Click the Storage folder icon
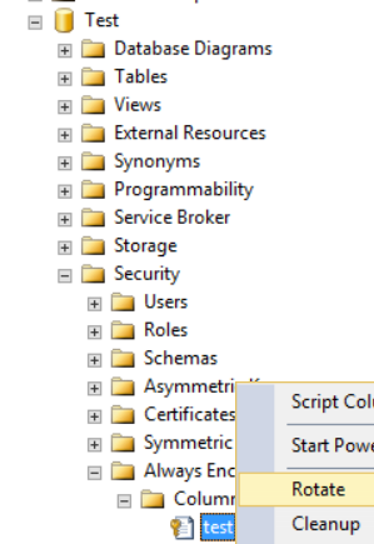The image size is (374, 544). [93, 245]
